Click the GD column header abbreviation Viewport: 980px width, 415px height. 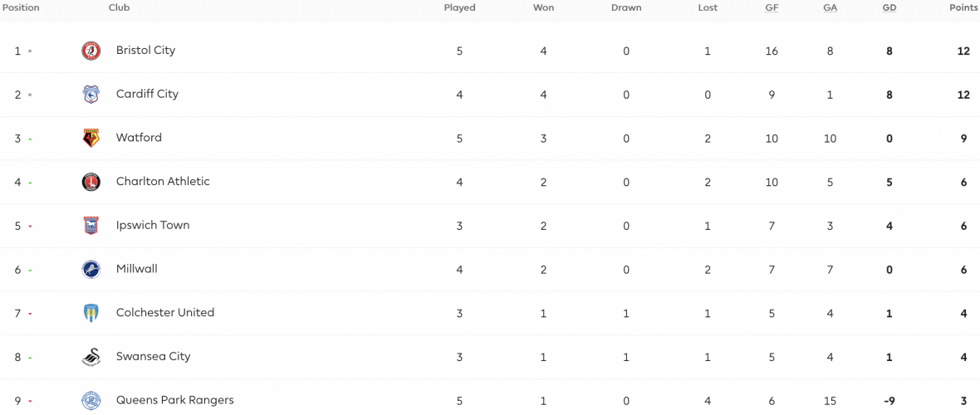tap(889, 8)
